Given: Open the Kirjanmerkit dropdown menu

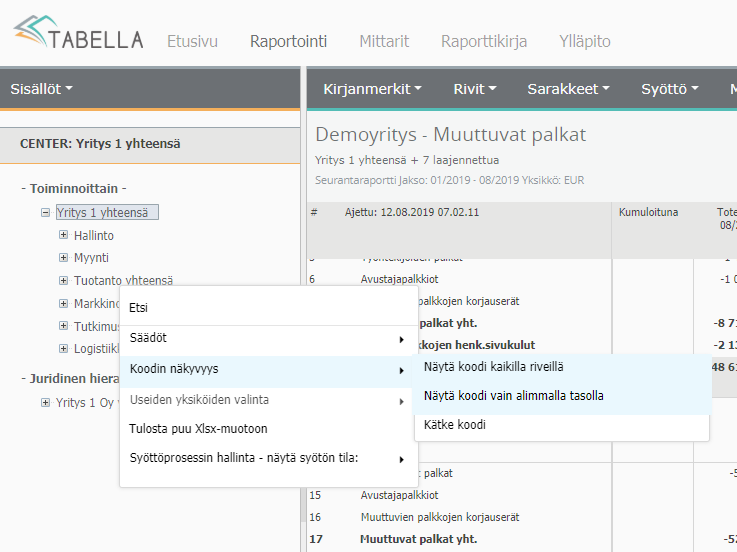Looking at the screenshot, I should (372, 89).
